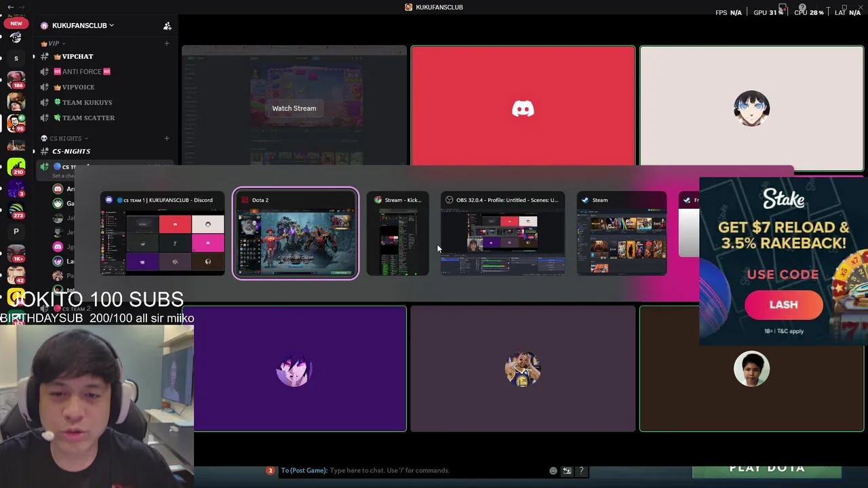Click the Dota 2 icon in switcher title
868x488 pixels.
[245, 200]
